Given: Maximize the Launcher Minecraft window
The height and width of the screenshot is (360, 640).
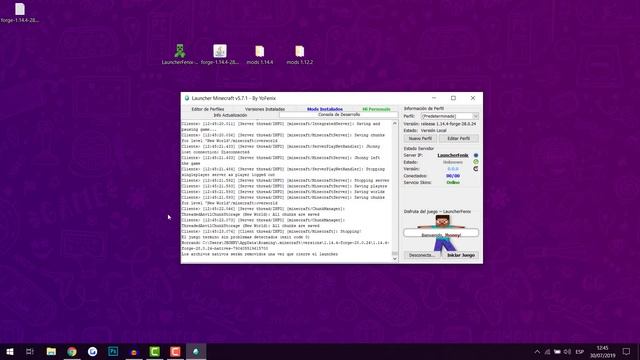Looking at the screenshot, I should (x=453, y=98).
